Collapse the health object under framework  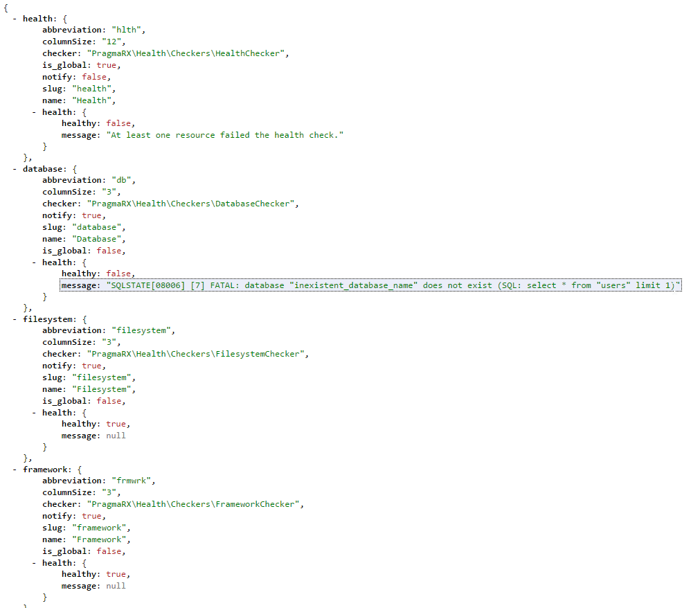click(34, 564)
